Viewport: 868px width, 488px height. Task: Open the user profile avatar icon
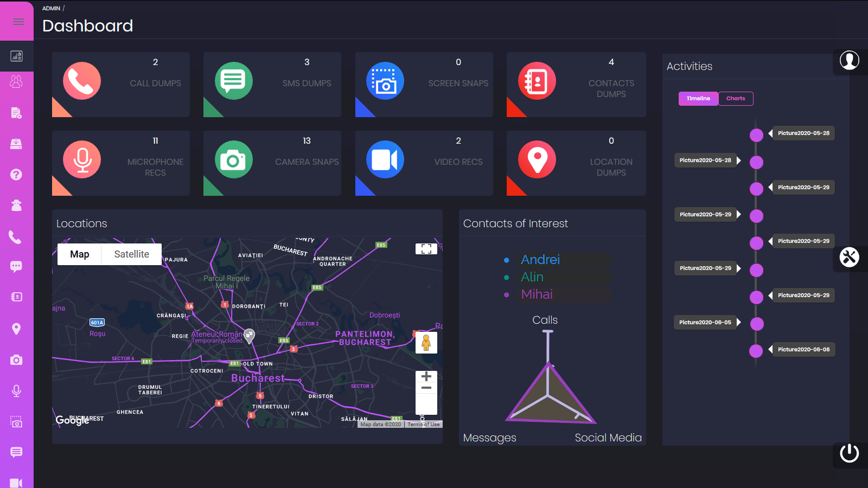[x=850, y=61]
